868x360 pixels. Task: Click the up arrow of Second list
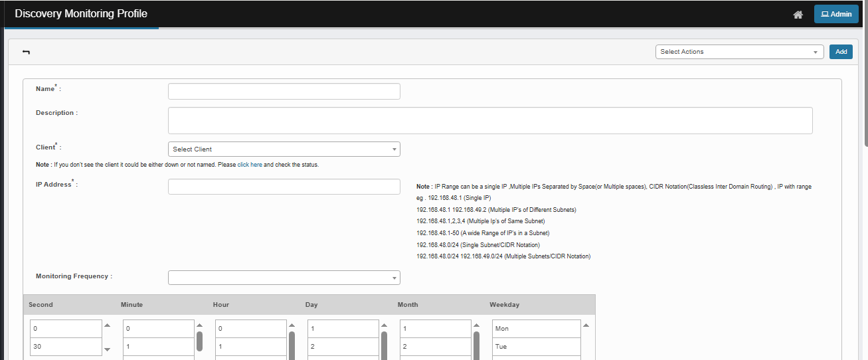108,325
